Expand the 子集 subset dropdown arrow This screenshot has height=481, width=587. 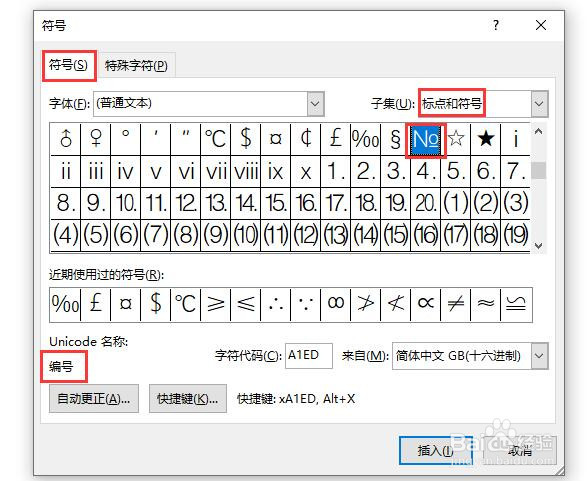point(539,104)
